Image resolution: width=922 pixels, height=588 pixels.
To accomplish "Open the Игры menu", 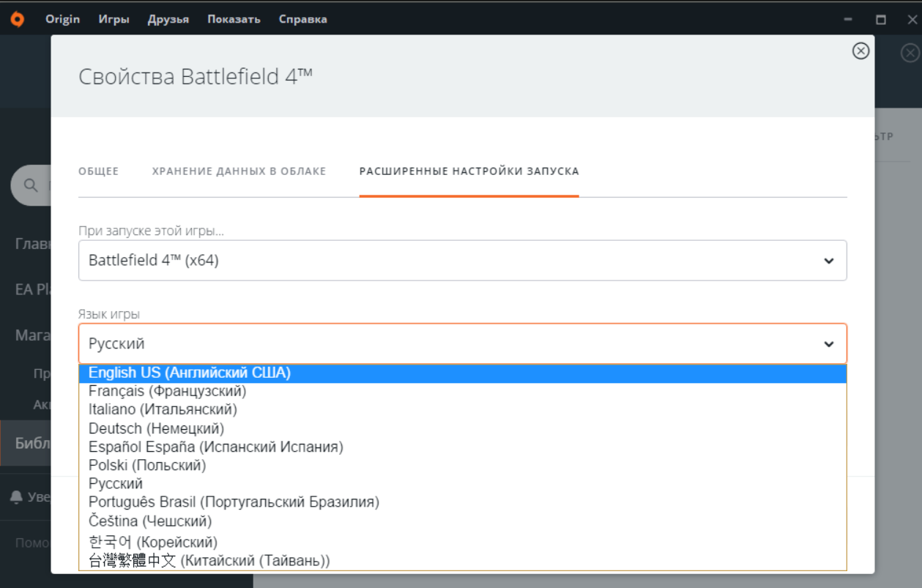I will click(114, 19).
